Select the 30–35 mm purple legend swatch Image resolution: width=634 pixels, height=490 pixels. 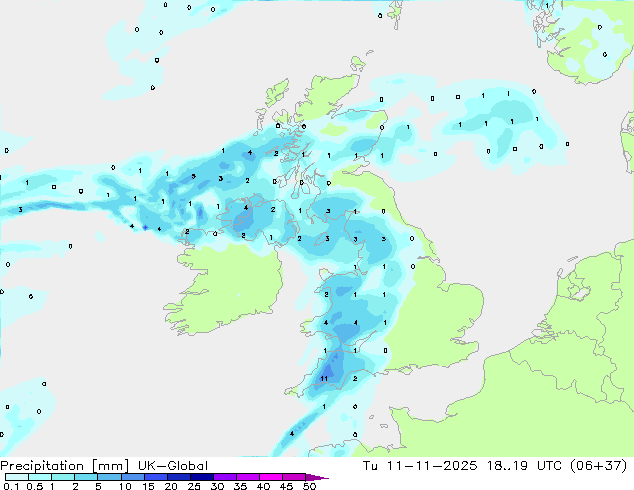pyautogui.click(x=225, y=477)
